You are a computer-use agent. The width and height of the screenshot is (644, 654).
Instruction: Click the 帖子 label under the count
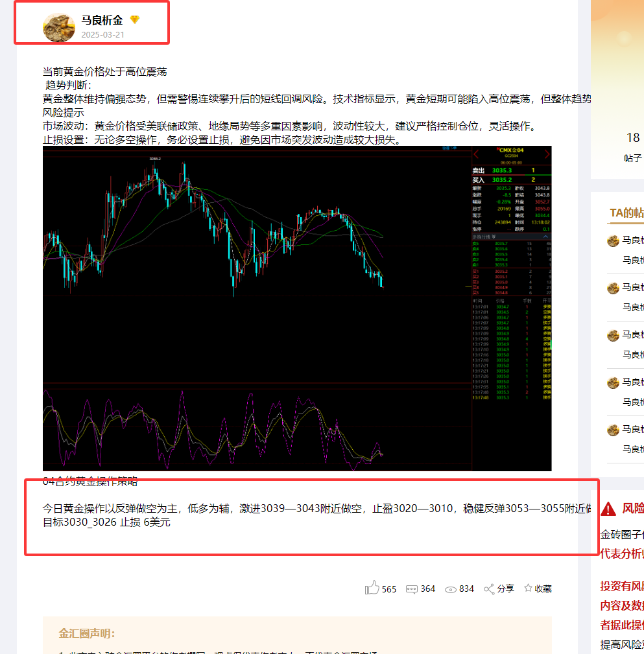point(633,158)
